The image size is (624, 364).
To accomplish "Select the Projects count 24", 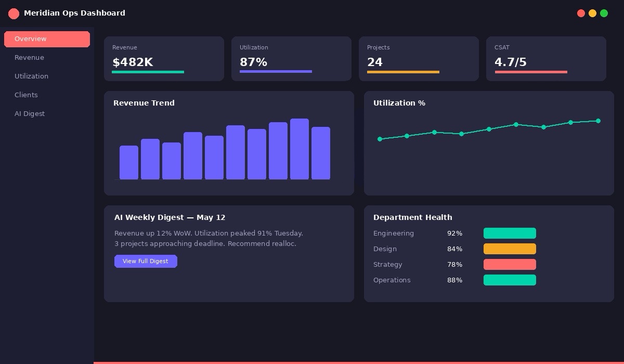I will point(375,62).
